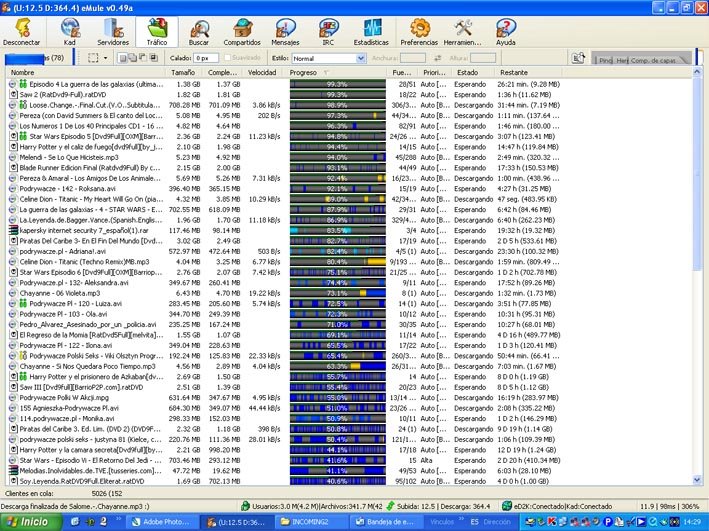
Task: Select the add to selection mode button
Action: pyautogui.click(x=132, y=58)
